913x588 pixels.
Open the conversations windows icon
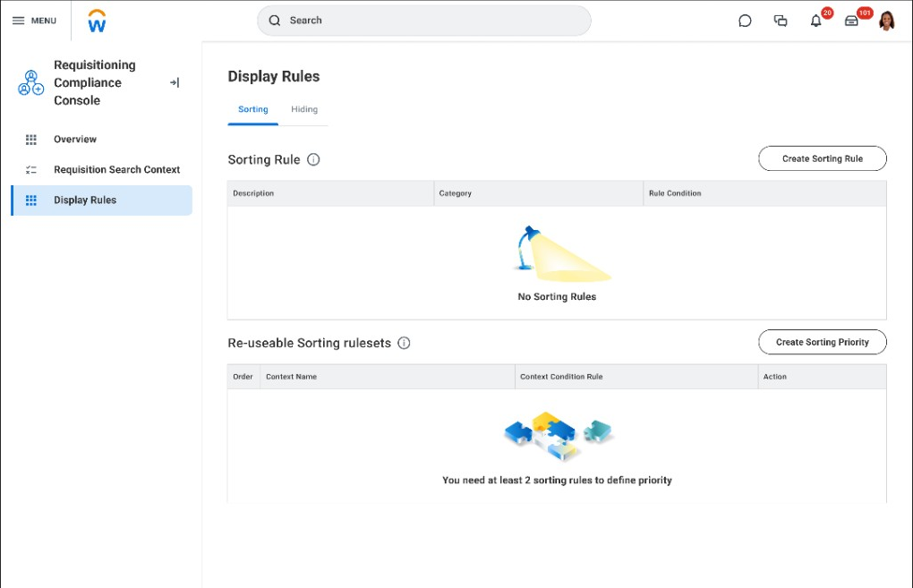pyautogui.click(x=781, y=21)
